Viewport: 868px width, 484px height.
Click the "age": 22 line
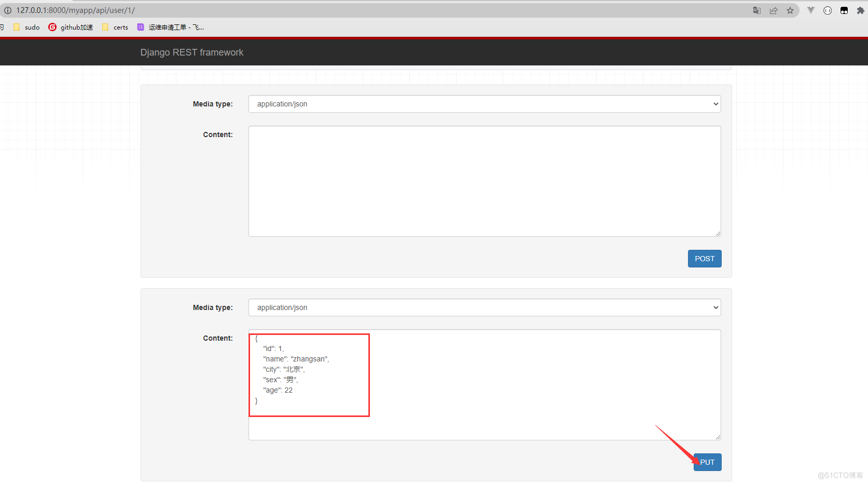pyautogui.click(x=278, y=390)
